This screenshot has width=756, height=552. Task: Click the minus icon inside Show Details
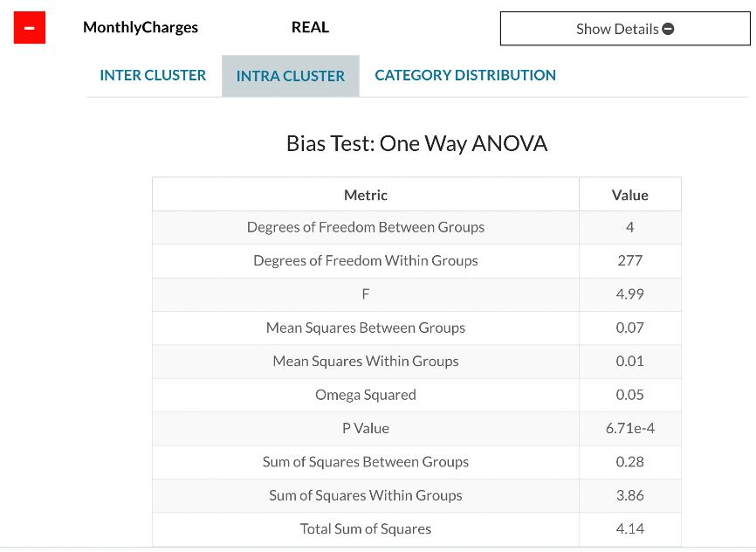(x=669, y=29)
